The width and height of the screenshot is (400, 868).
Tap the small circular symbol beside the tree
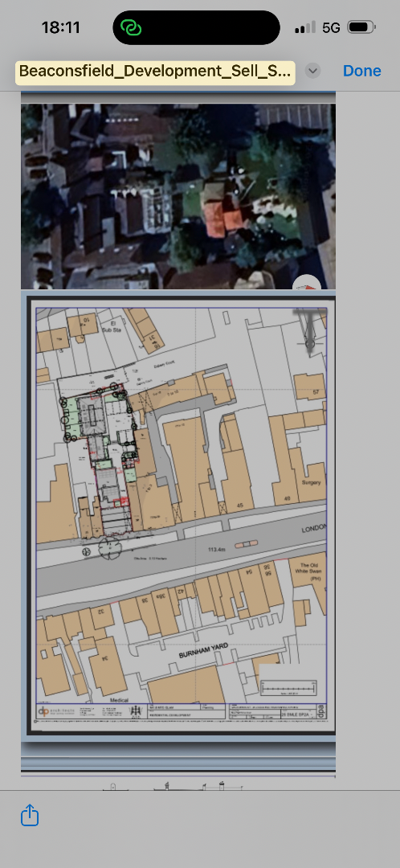(x=86, y=551)
